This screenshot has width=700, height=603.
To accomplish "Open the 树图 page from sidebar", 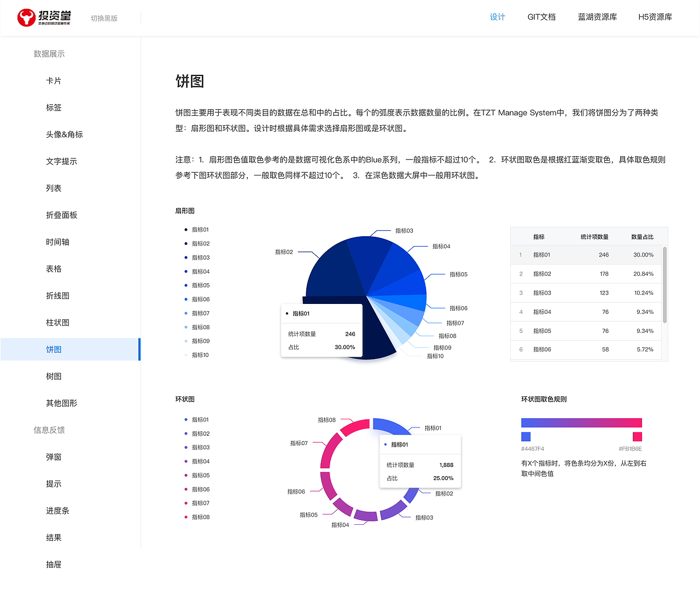I will tap(54, 376).
